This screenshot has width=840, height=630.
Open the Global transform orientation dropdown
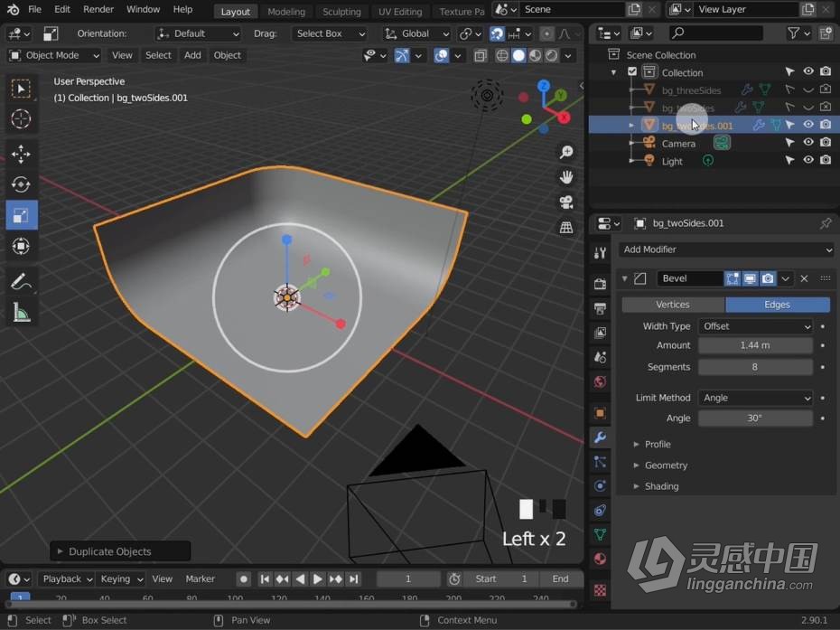[416, 33]
